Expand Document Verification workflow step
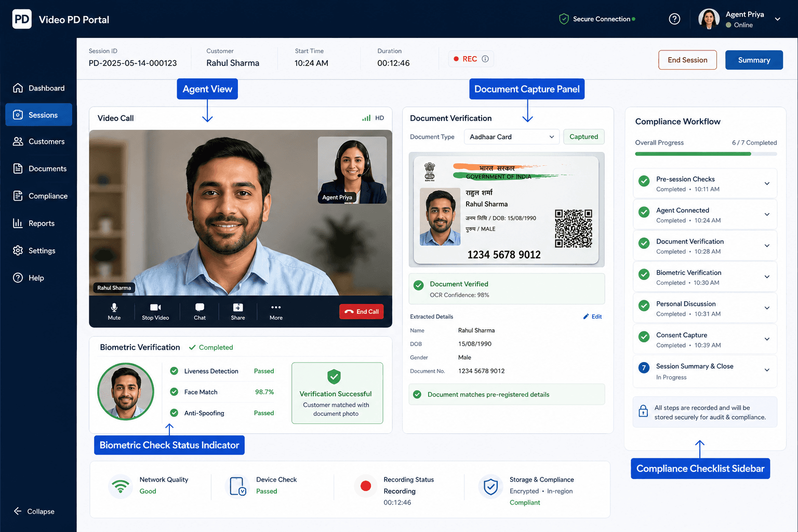This screenshot has width=798, height=532. click(x=767, y=246)
